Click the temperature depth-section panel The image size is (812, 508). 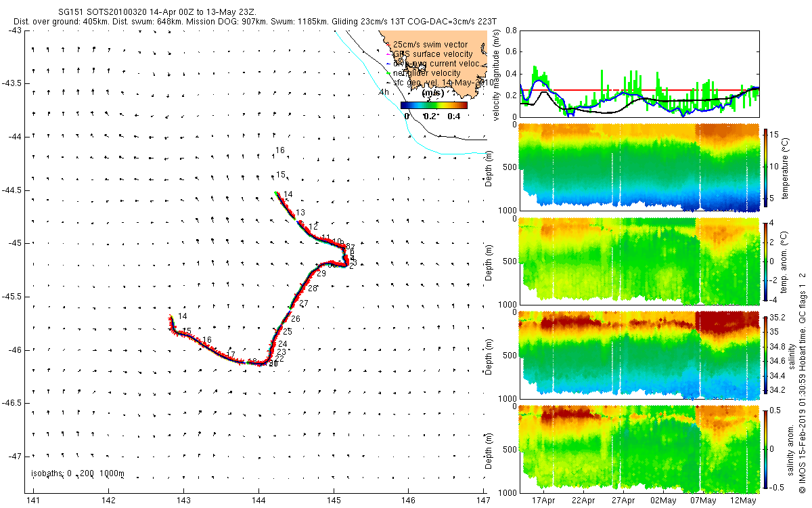[639, 167]
